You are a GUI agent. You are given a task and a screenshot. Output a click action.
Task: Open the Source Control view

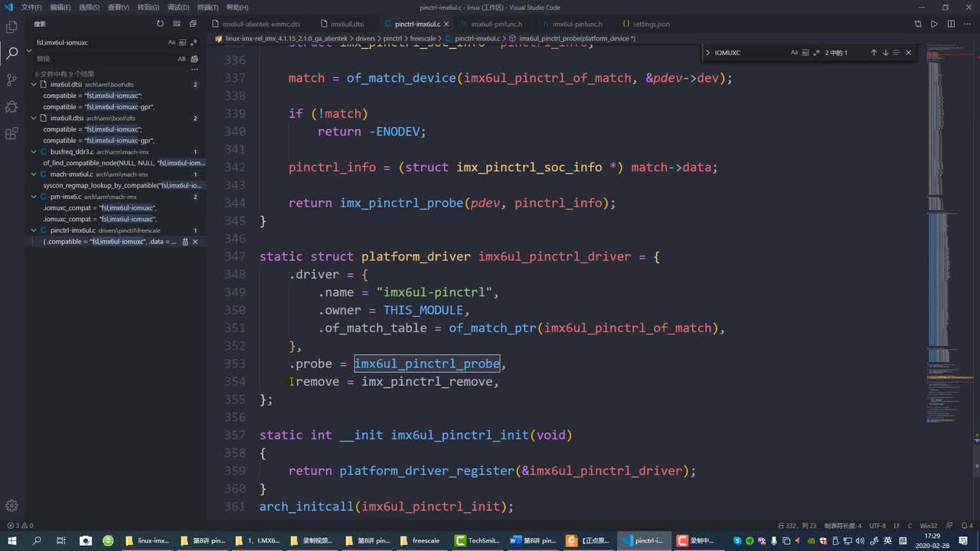11,80
